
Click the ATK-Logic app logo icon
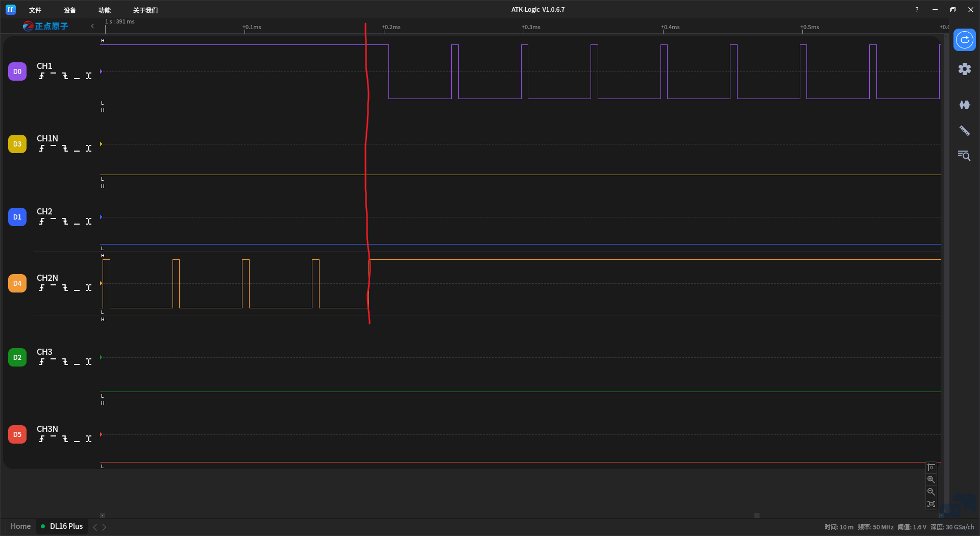tap(11, 10)
